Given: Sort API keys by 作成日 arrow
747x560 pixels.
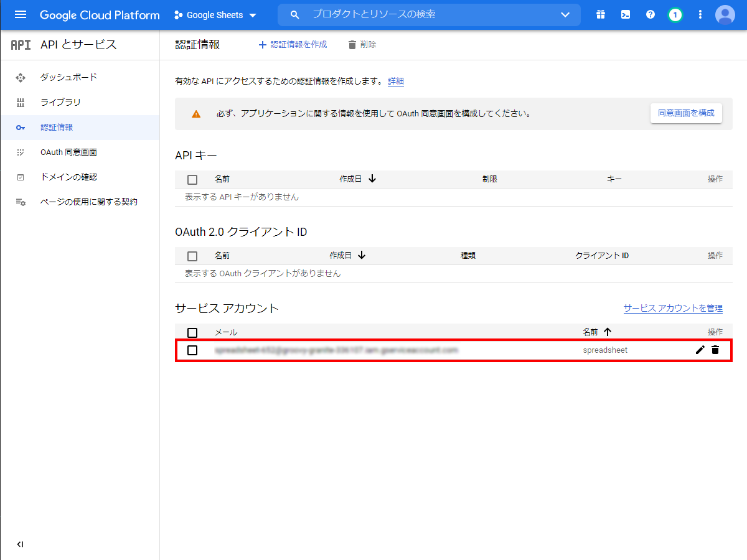Looking at the screenshot, I should click(x=372, y=179).
